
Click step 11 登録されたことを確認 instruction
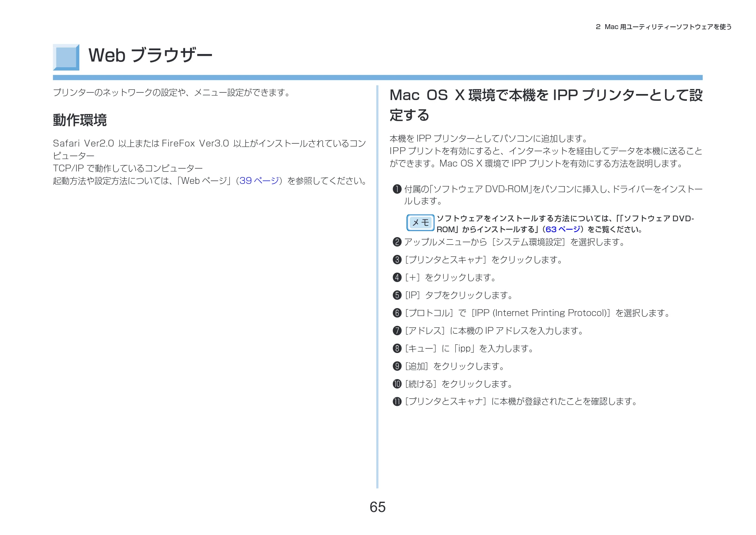click(521, 401)
